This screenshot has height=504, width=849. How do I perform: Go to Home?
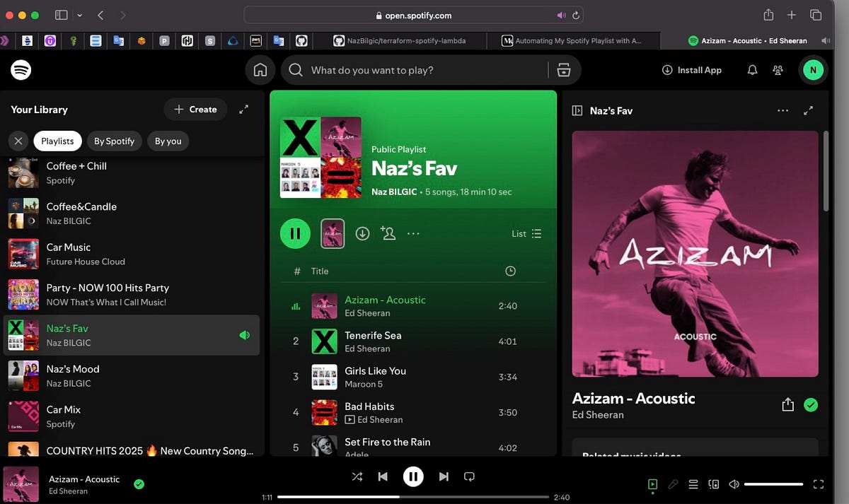pos(260,70)
